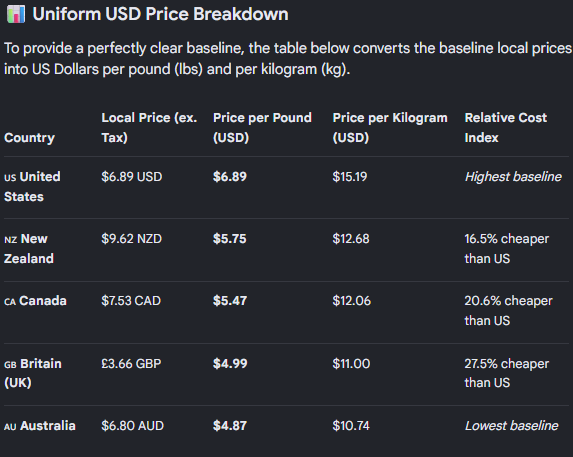Viewport: 573px width, 457px height.
Task: Click the Price per Pound header
Action: click(262, 127)
